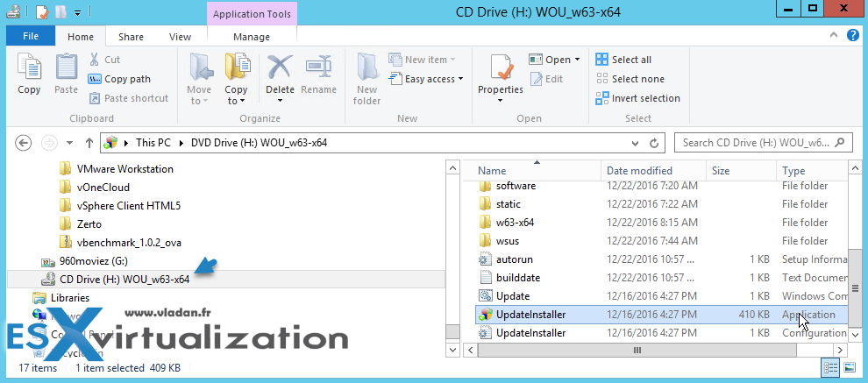Click the Up one level arrow

89,143
